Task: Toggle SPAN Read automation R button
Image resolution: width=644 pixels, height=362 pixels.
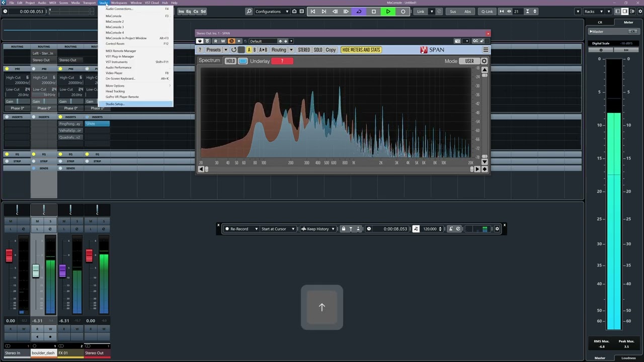Action: tap(216, 41)
